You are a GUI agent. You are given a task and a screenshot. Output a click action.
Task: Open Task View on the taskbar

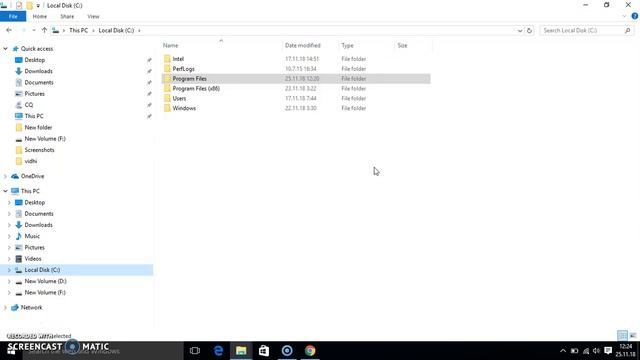195,351
